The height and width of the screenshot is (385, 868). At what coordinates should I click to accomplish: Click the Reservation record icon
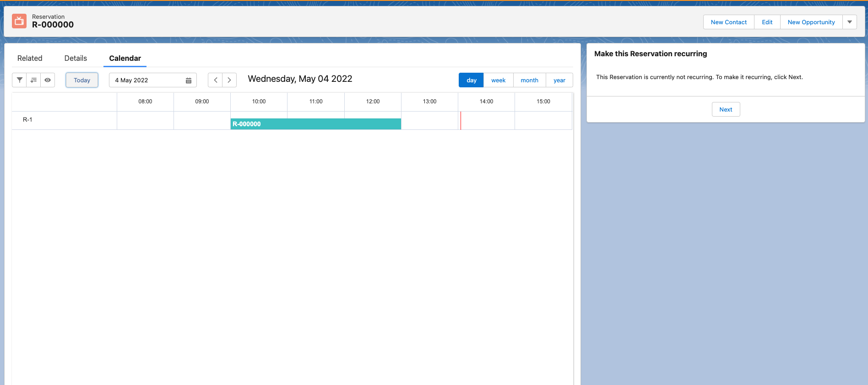(x=19, y=21)
